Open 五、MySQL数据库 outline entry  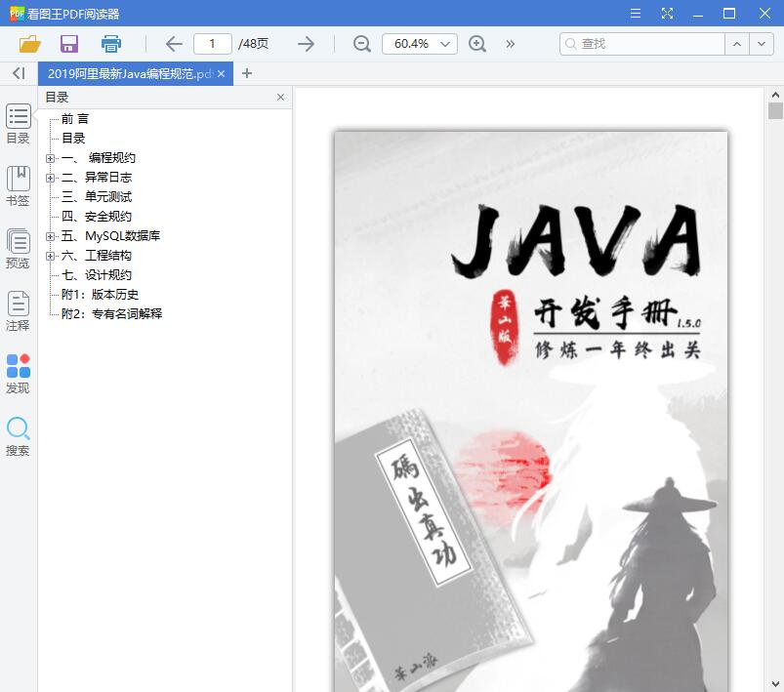pyautogui.click(x=110, y=236)
